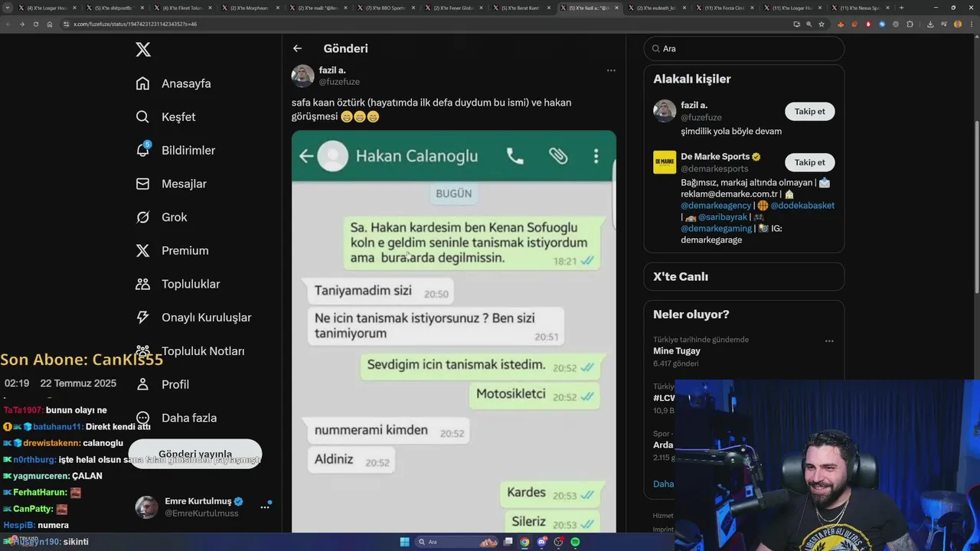Open browser downloads icon
The height and width of the screenshot is (551, 980).
[930, 24]
